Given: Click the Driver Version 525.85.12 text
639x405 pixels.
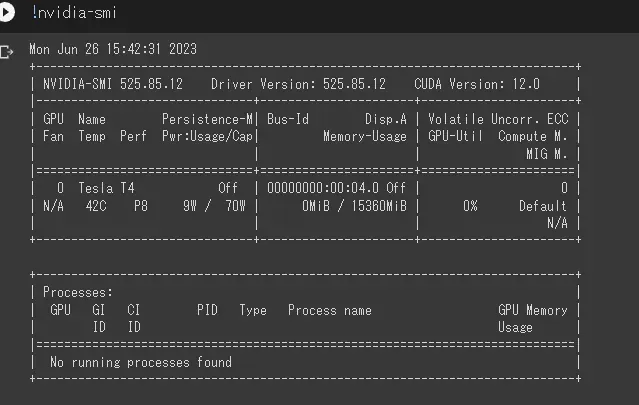Looking at the screenshot, I should tap(298, 84).
